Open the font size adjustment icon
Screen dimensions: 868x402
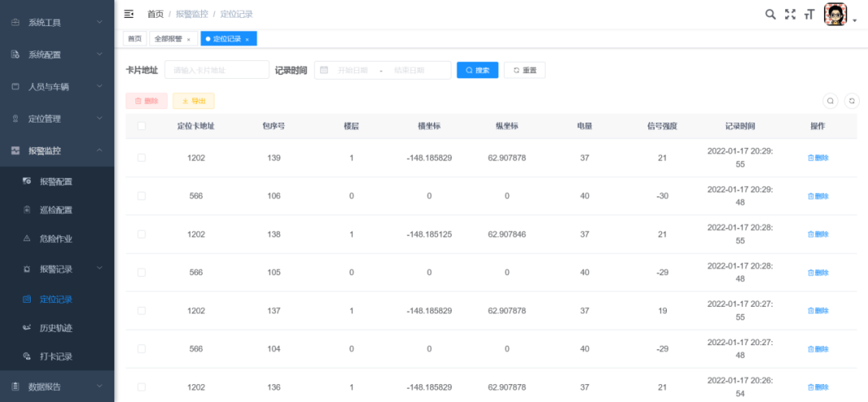tap(809, 15)
